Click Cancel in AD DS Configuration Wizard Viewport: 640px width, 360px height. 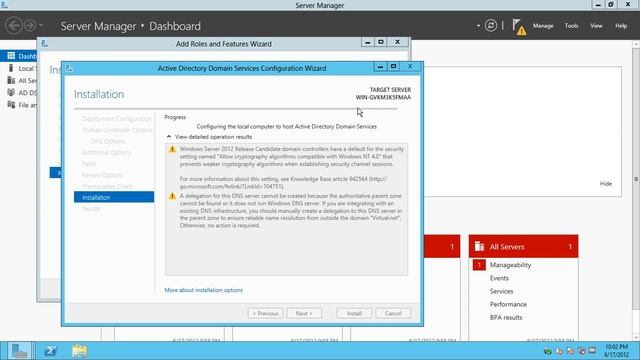(x=393, y=313)
